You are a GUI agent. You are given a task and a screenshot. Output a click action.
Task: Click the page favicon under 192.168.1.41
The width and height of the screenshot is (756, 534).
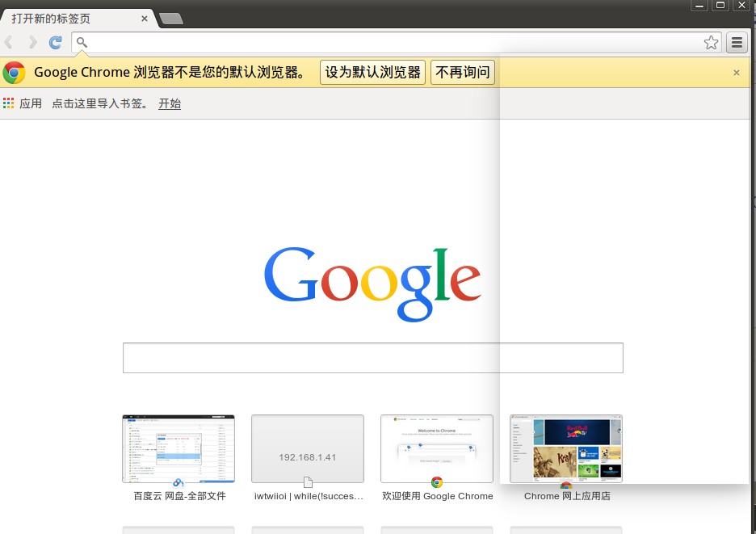[x=308, y=482]
